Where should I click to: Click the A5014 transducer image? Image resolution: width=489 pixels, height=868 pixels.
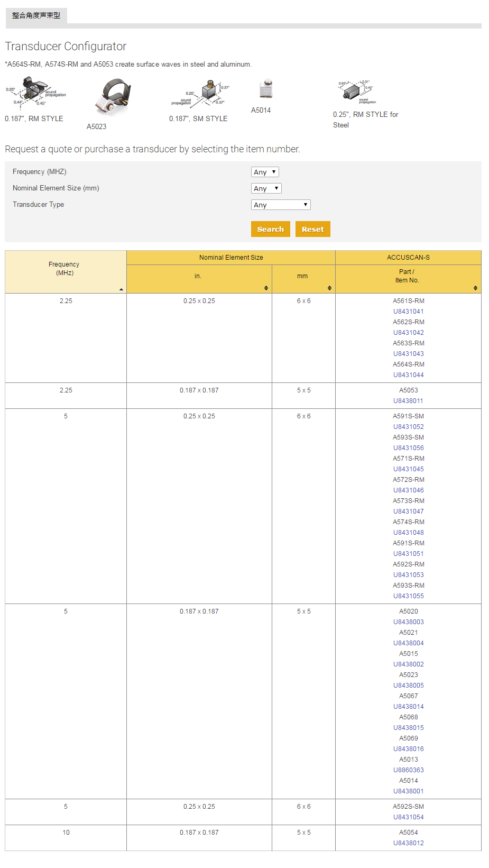tap(266, 89)
